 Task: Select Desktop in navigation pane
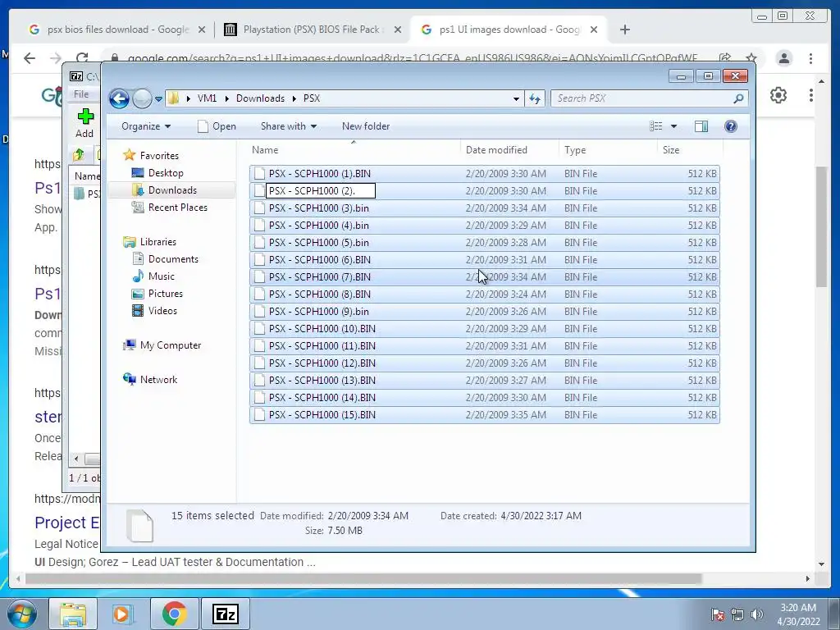pyautogui.click(x=166, y=173)
